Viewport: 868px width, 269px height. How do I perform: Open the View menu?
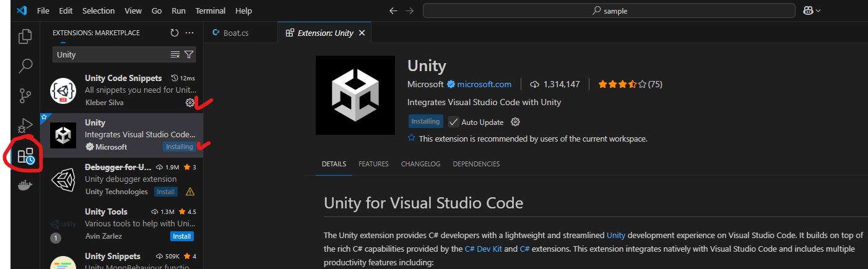pos(132,11)
